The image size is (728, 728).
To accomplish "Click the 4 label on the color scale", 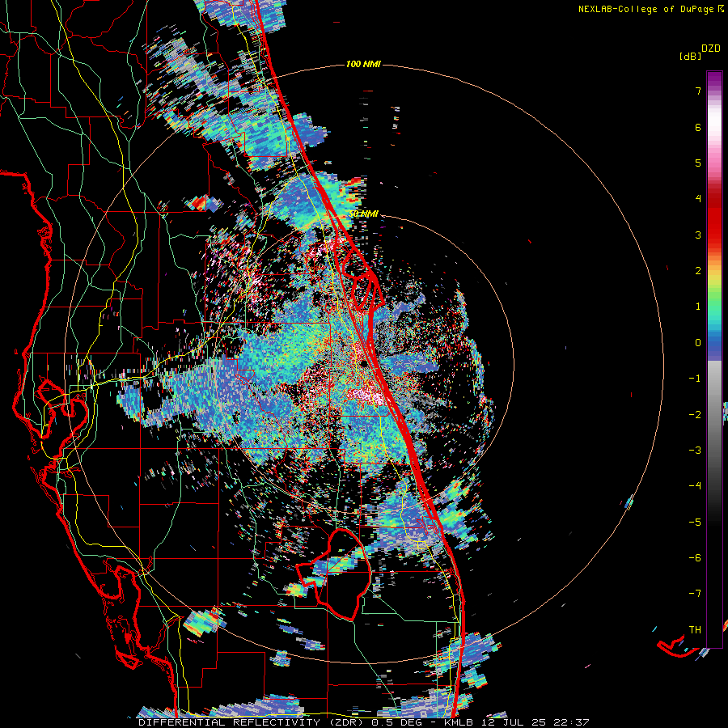I will coord(698,199).
